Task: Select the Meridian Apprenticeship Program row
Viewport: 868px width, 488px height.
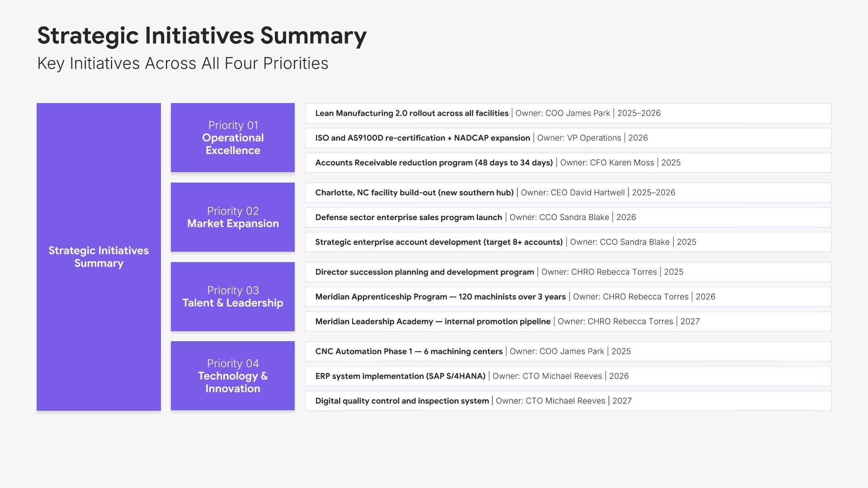Action: pos(567,297)
